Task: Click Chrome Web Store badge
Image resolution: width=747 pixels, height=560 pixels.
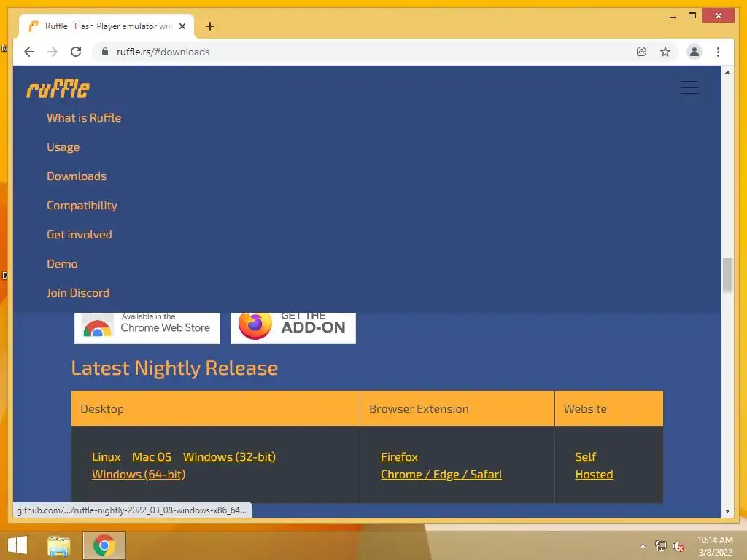Action: pyautogui.click(x=147, y=328)
